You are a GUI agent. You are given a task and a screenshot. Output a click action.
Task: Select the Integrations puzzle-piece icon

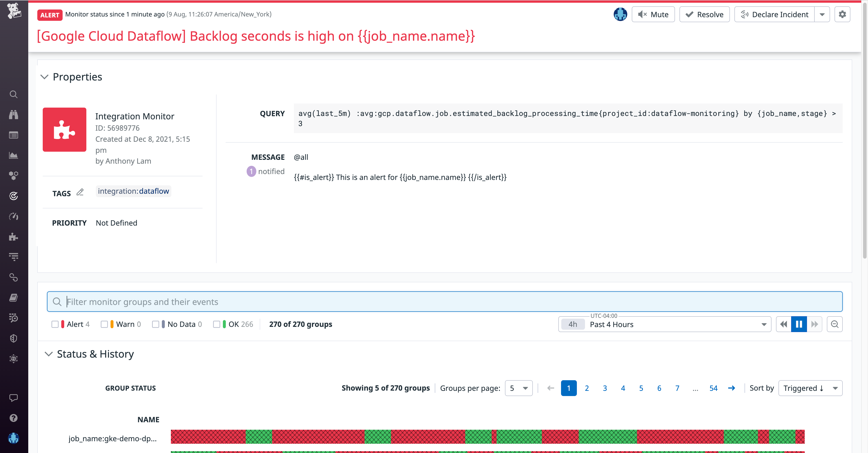[14, 237]
